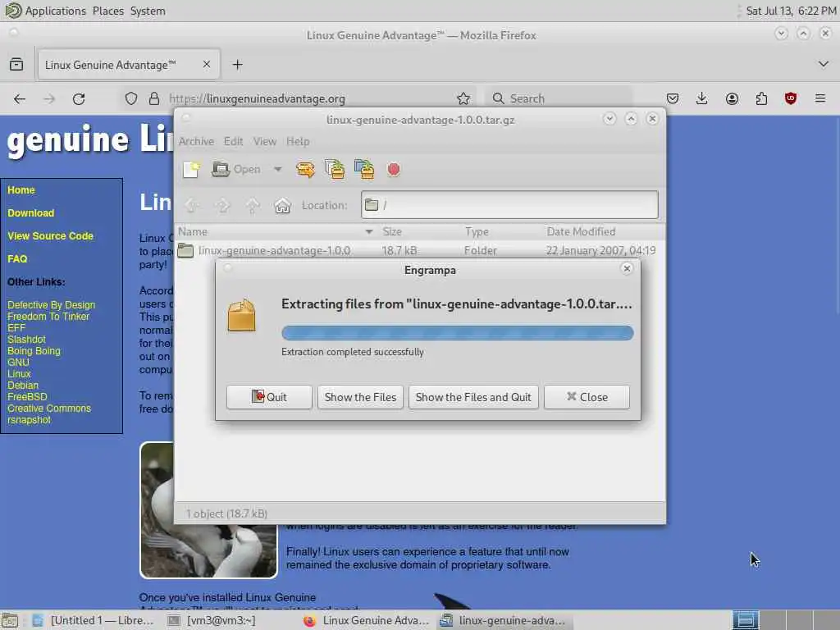Open the System menu in top panel

point(148,11)
